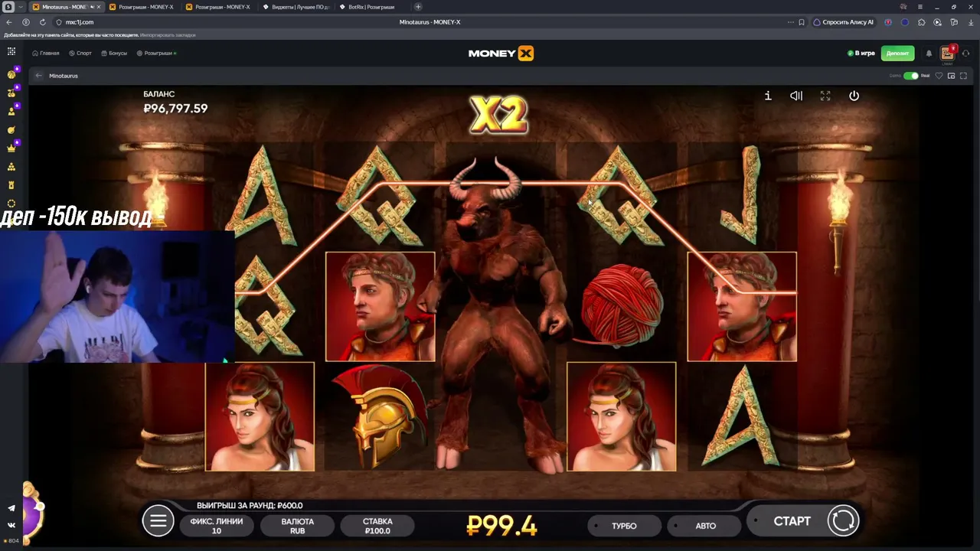The height and width of the screenshot is (551, 980).
Task: Go back using the arrow beside Minotaurus
Action: [x=38, y=76]
